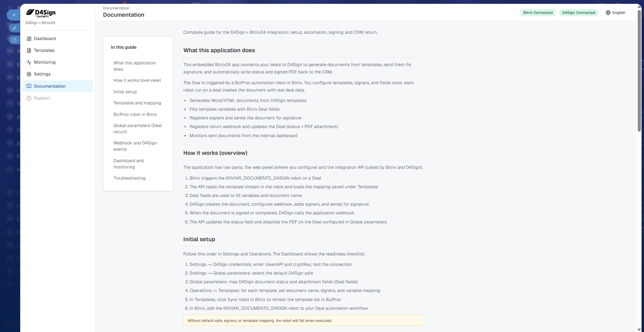Click the Support question-mark icon

(29, 98)
